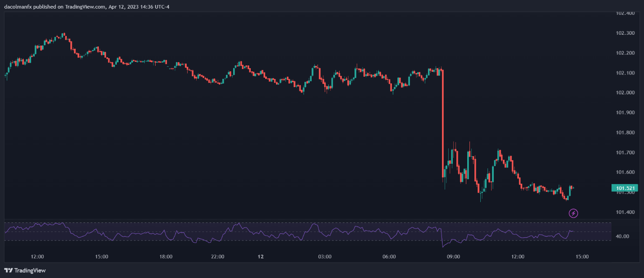The image size is (644, 278).
Task: Click the 101.400 price axis label
Action: 626,212
